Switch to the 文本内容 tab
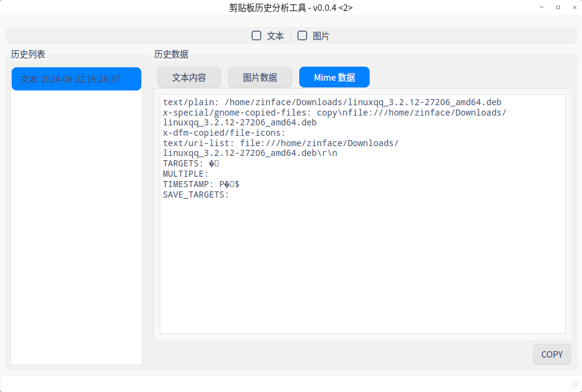 pos(188,78)
